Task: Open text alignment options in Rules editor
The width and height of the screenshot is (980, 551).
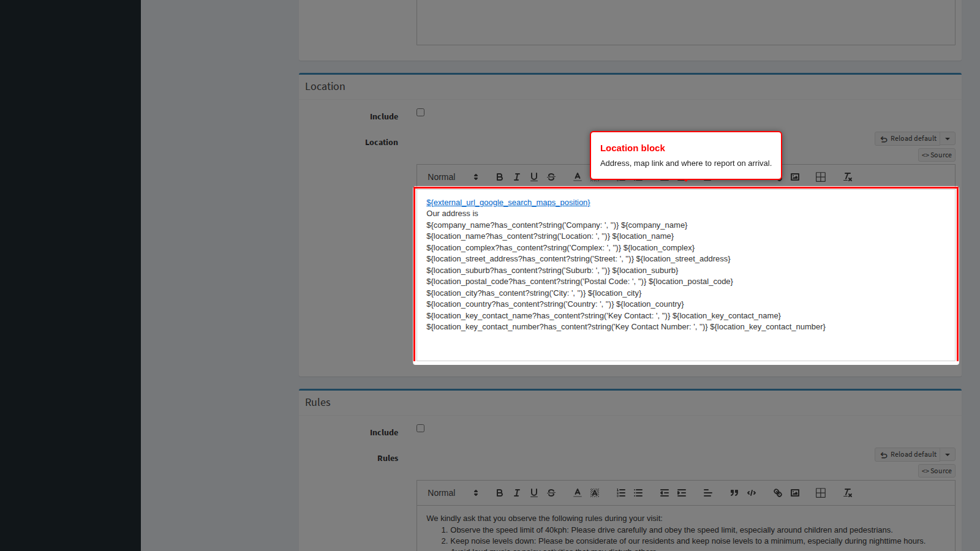Action: 707,493
